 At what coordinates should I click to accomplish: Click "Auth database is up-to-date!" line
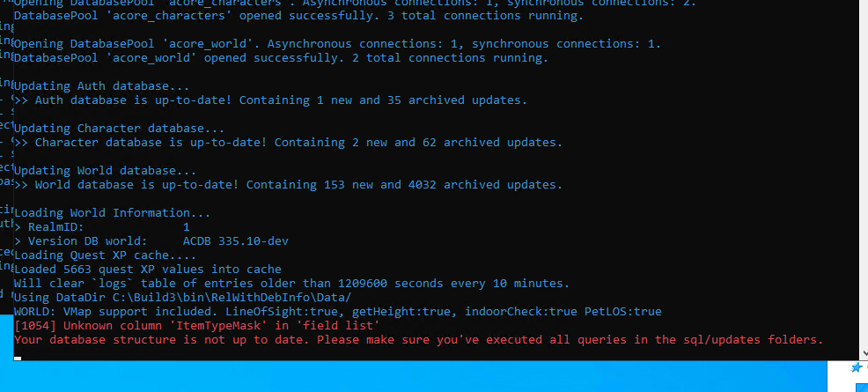coord(270,100)
